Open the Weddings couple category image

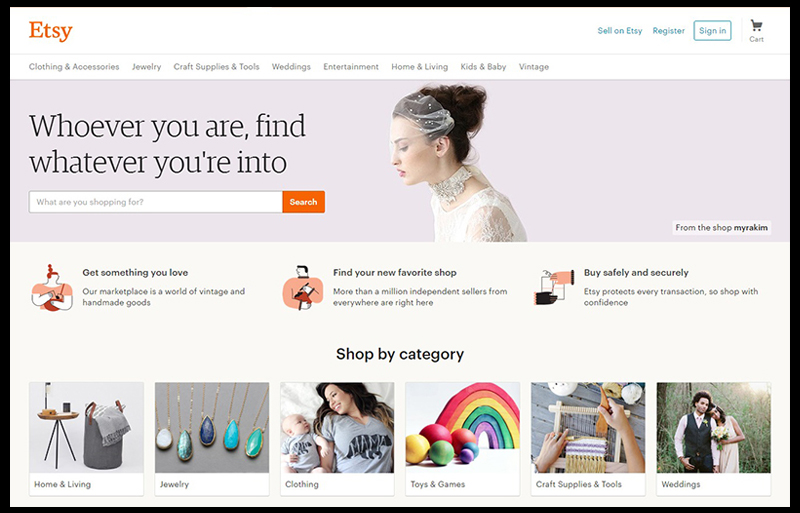click(x=713, y=427)
